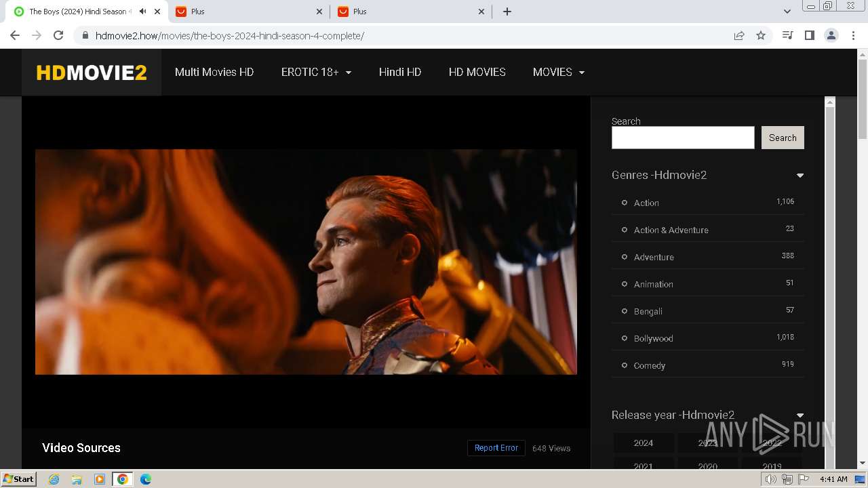Open the Bengali genre

[648, 311]
